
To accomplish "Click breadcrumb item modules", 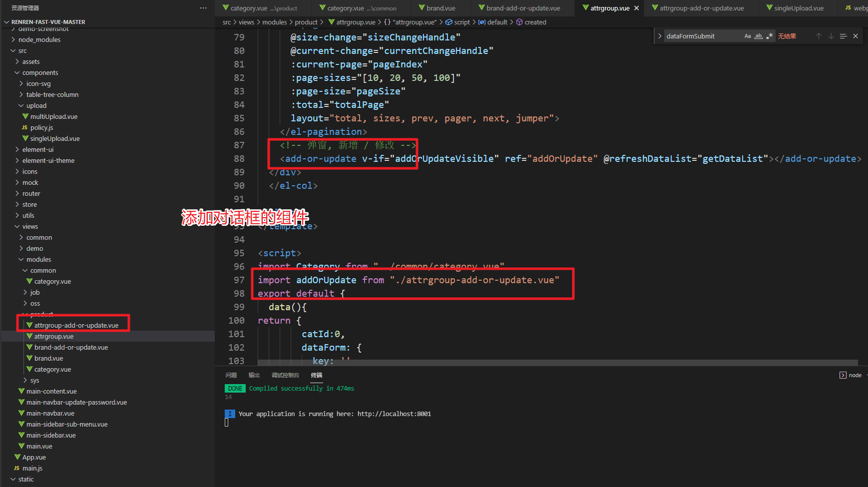I will tap(275, 22).
